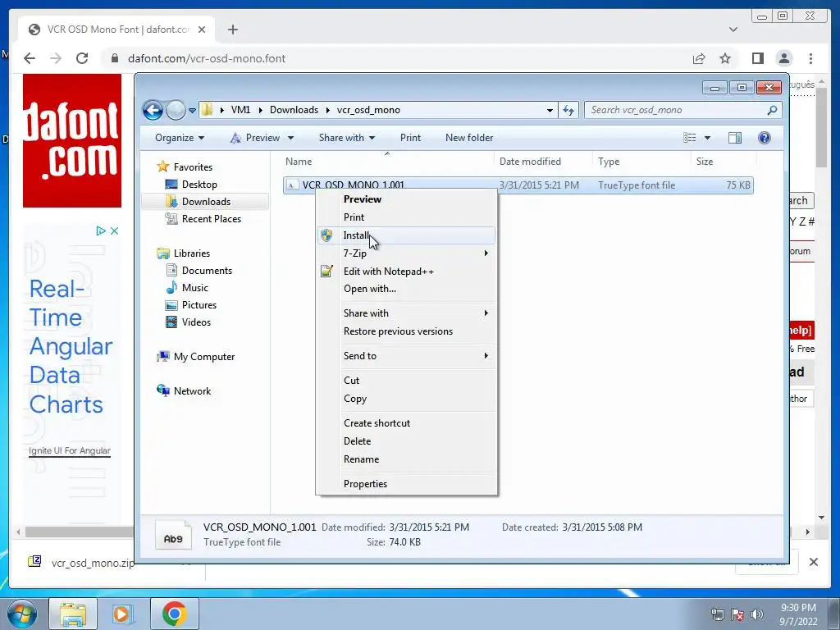
Task: Toggle the preview pane
Action: 735,138
